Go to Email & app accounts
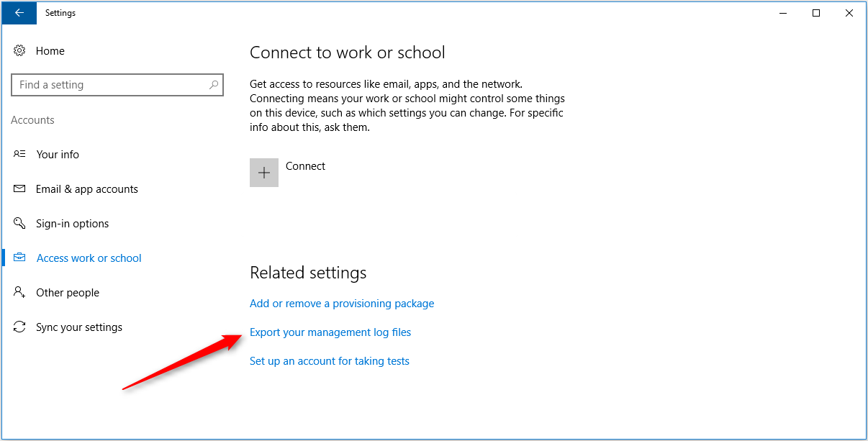Screen dimensions: 868x441 tap(87, 189)
